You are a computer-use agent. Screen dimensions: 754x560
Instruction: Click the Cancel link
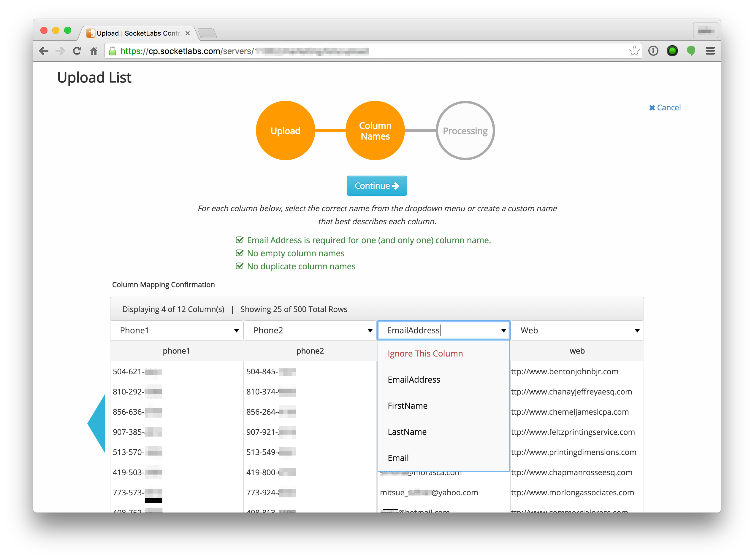[664, 107]
